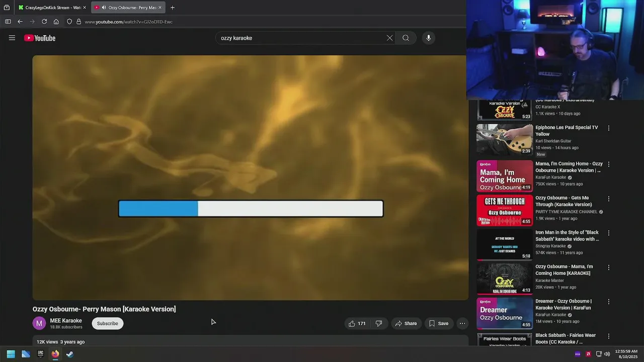
Task: Open options for Iron Man karaoke video
Action: point(608,233)
